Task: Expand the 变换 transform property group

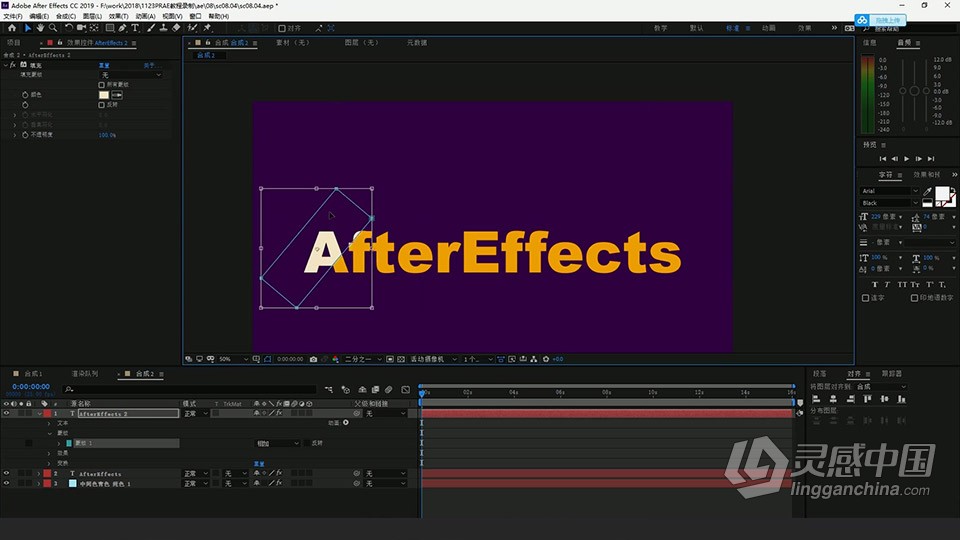Action: tap(50, 463)
